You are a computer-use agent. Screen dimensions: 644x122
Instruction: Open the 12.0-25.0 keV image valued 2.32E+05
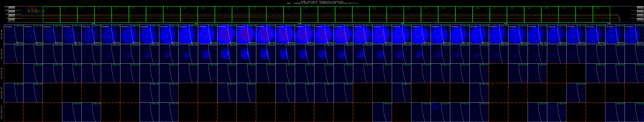pyautogui.click(x=246, y=73)
